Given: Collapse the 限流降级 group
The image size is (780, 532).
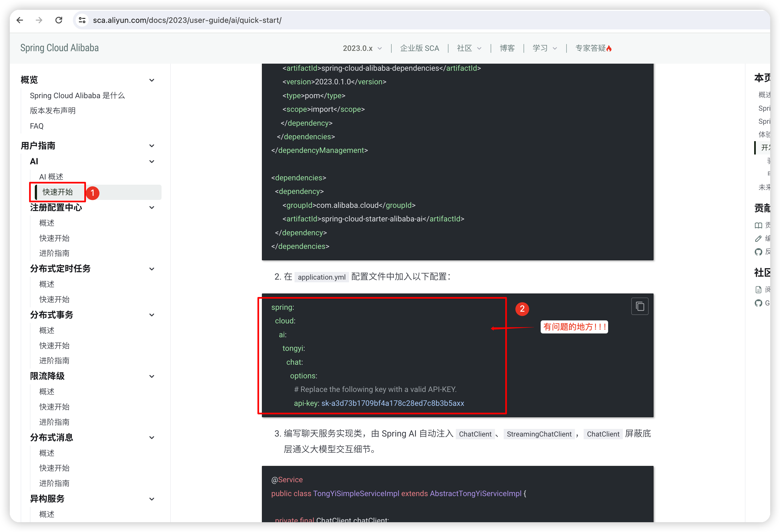Looking at the screenshot, I should pos(152,376).
